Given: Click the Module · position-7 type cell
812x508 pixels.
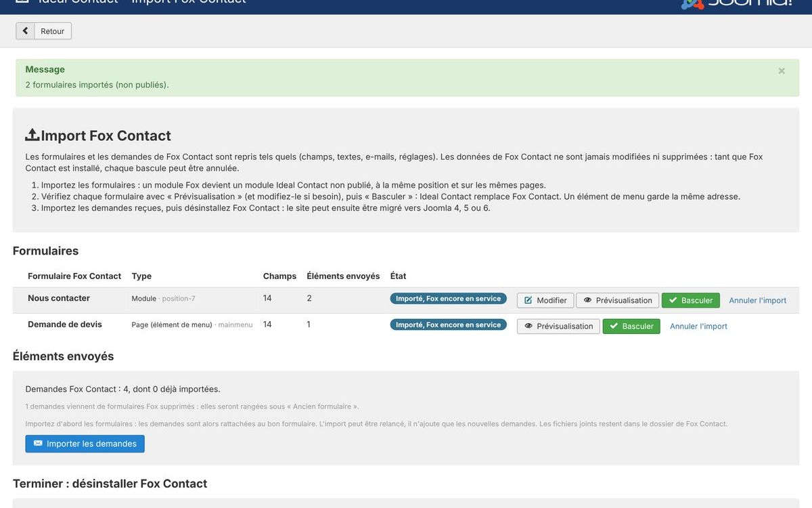Looking at the screenshot, I should (x=163, y=299).
